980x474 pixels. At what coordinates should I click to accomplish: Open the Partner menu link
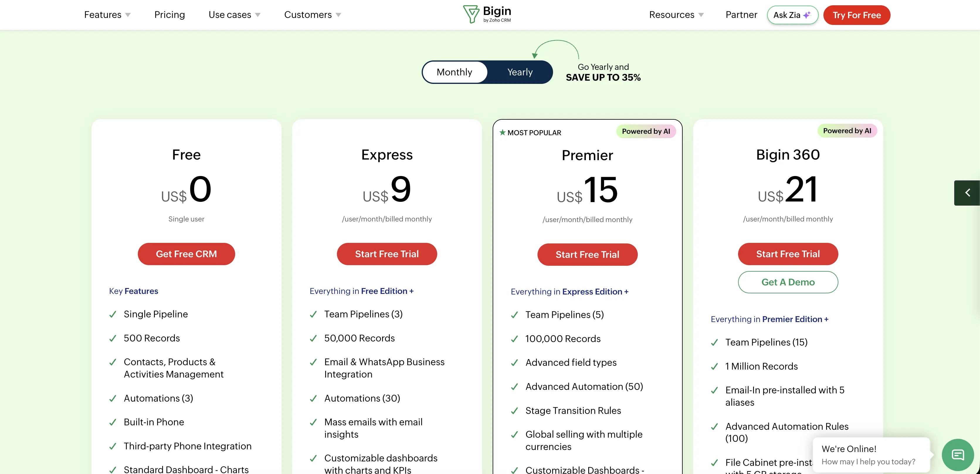(x=741, y=15)
